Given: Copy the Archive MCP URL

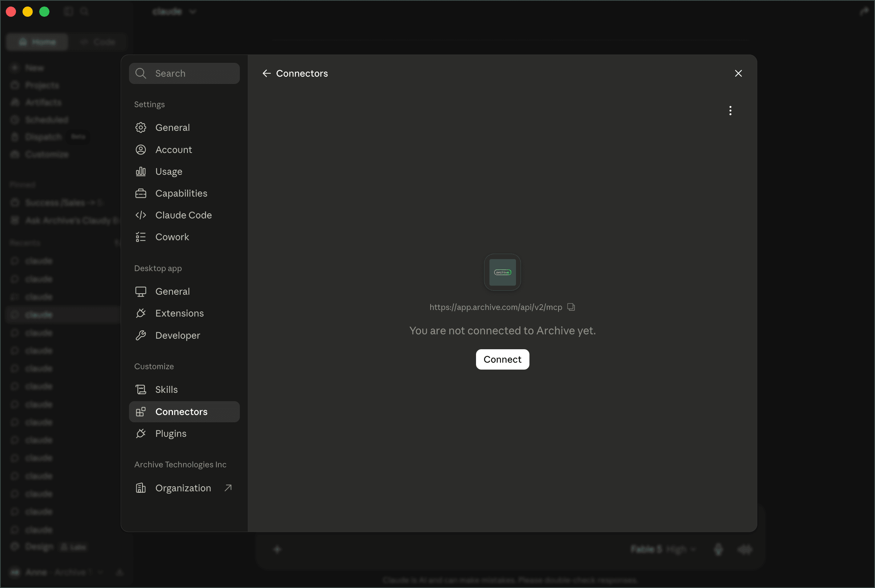Looking at the screenshot, I should (x=570, y=307).
